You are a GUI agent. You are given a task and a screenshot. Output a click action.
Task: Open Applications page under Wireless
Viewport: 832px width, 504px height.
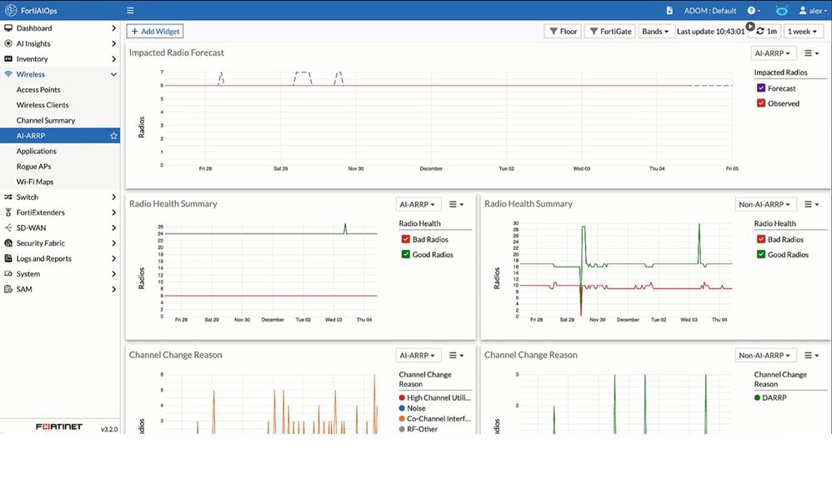click(x=36, y=151)
